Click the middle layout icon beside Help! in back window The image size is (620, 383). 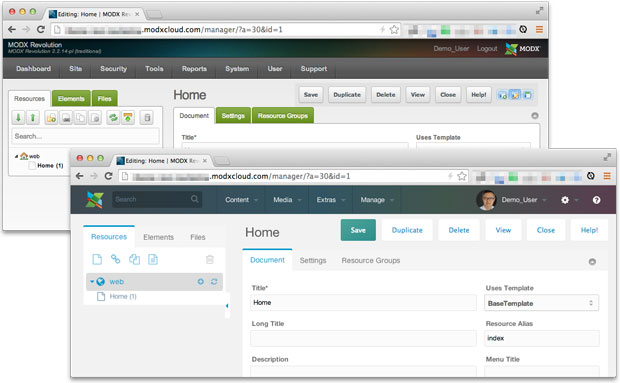[x=514, y=95]
